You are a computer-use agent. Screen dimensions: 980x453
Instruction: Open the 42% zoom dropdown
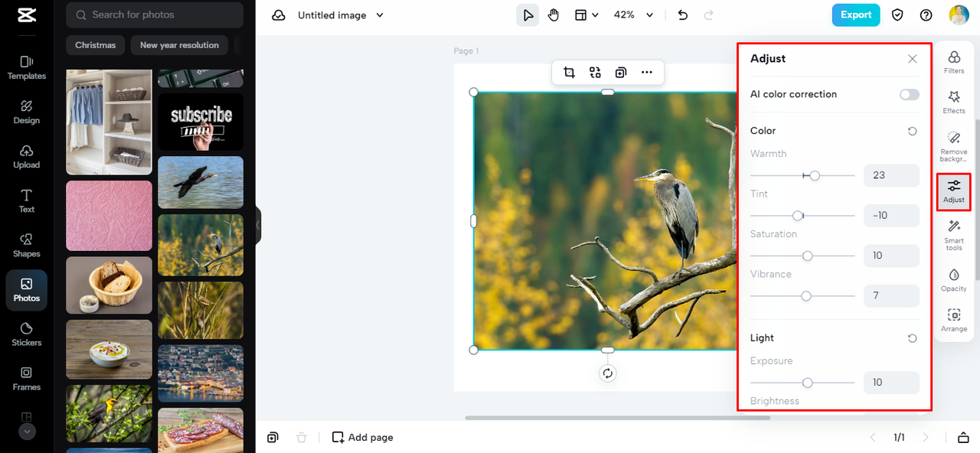tap(634, 15)
